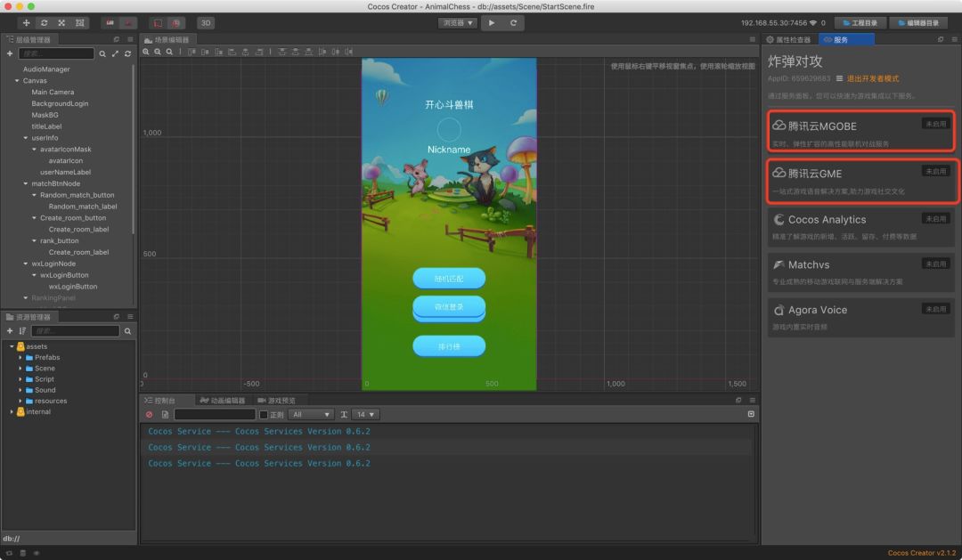Click the assets search magnifier icon

pos(127,331)
